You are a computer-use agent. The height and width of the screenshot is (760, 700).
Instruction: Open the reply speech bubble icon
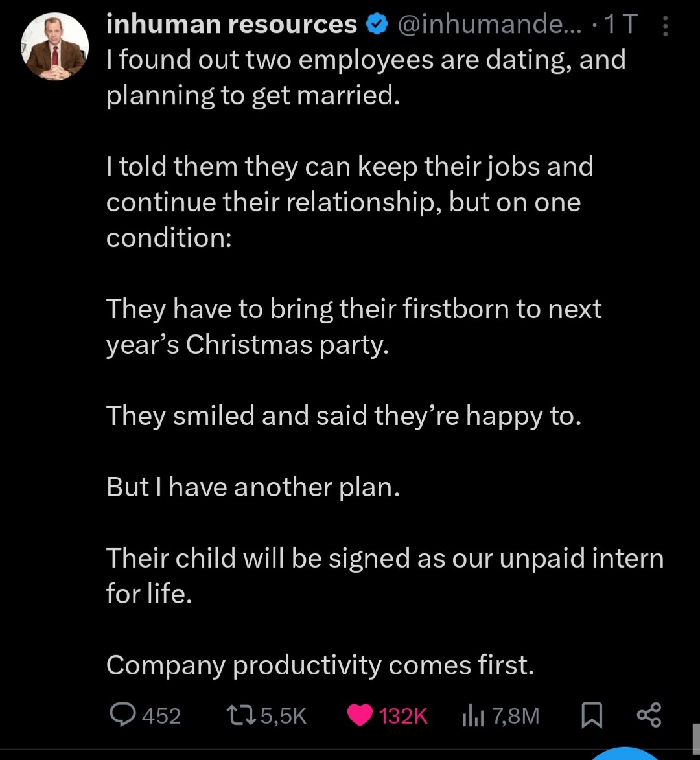122,715
